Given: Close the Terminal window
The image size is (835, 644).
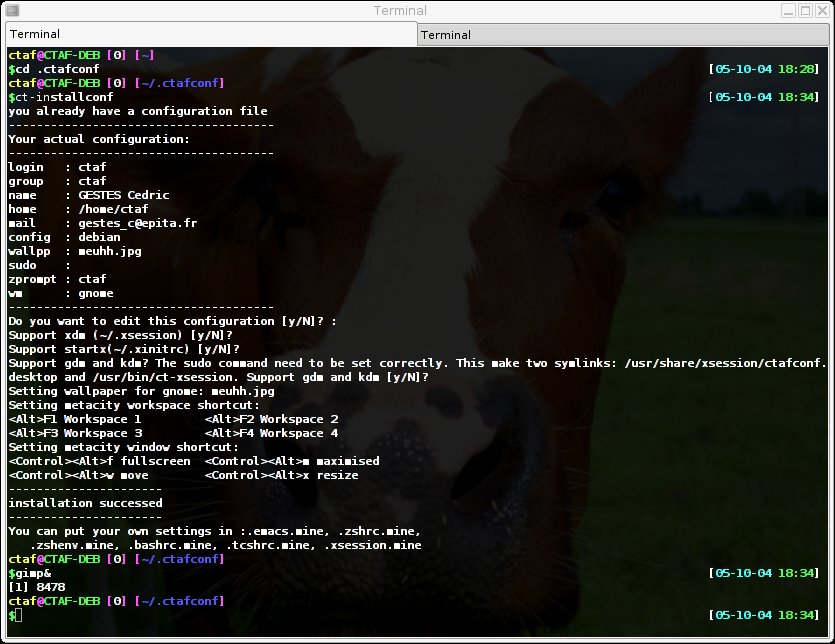Looking at the screenshot, I should pyautogui.click(x=821, y=11).
